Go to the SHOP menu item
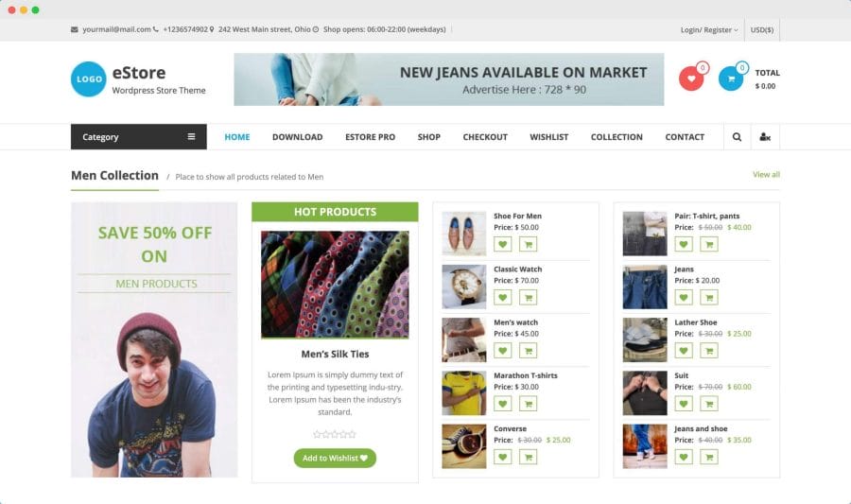Screen dimensions: 851x504 428,137
